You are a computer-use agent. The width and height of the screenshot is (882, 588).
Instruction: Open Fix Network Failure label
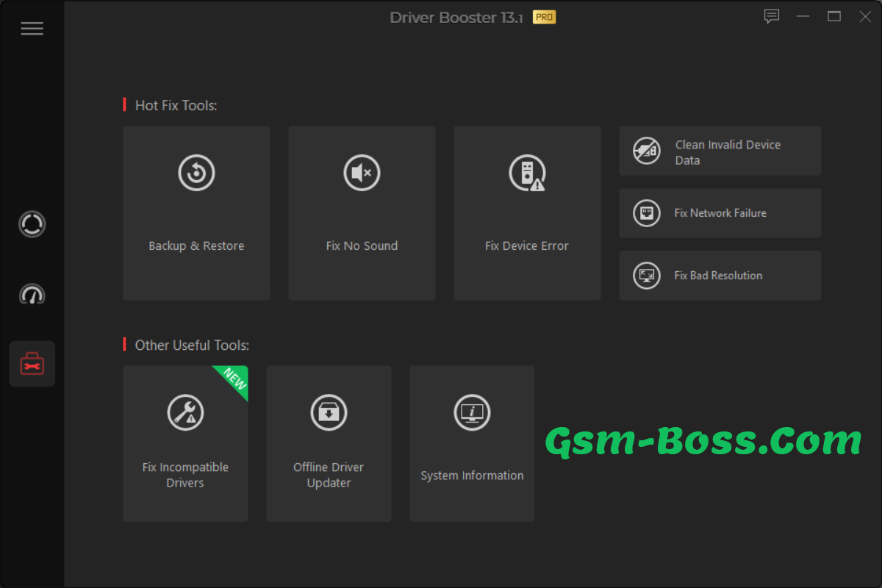coord(720,213)
